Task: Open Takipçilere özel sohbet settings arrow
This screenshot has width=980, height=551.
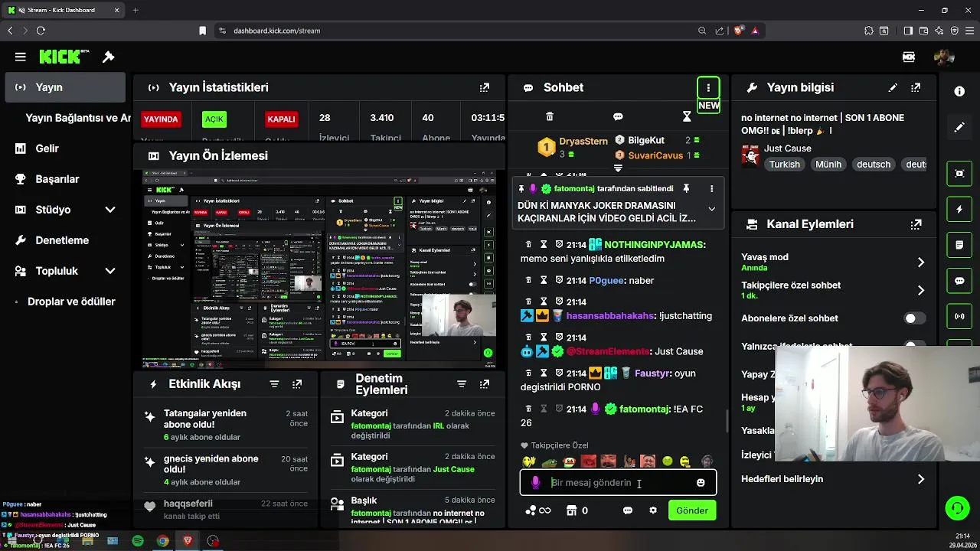Action: click(920, 291)
